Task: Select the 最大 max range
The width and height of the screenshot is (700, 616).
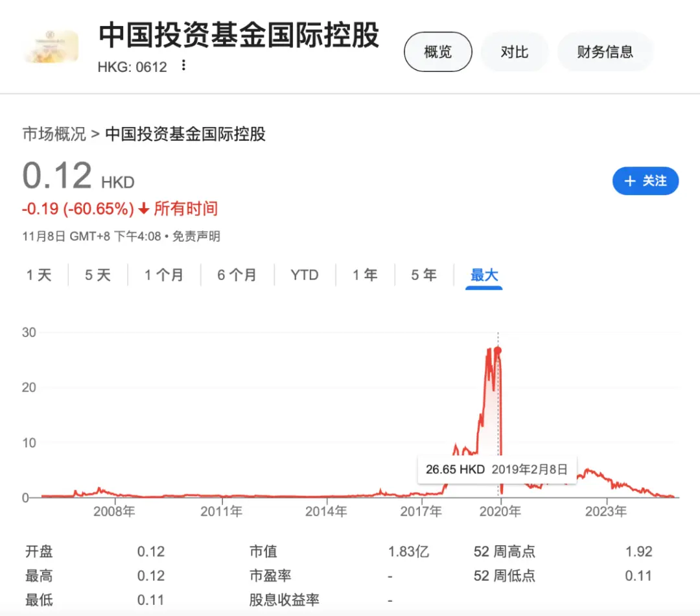Action: [x=484, y=275]
